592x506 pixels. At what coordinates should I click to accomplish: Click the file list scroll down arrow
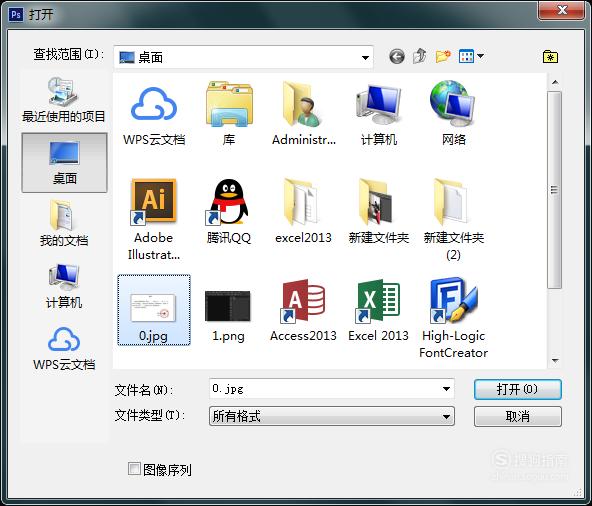555,361
